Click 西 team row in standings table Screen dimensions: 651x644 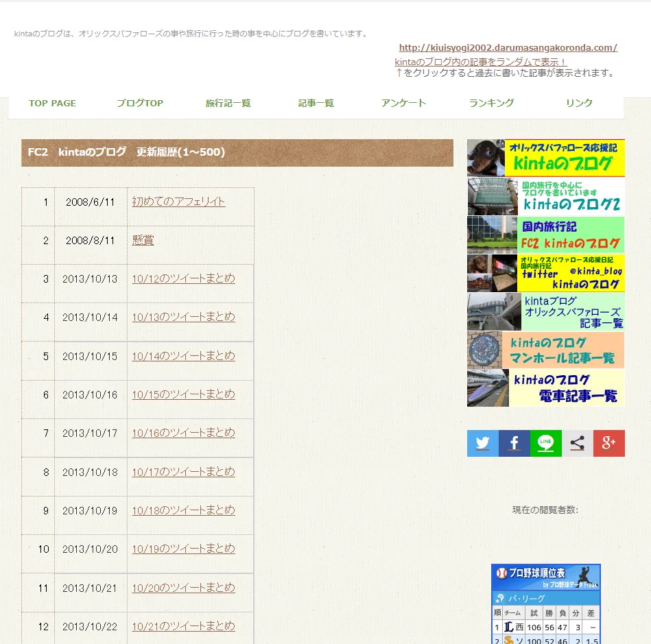pos(545,627)
